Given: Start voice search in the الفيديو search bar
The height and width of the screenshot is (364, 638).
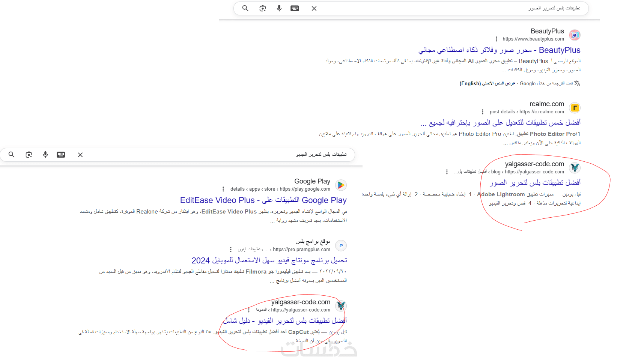Looking at the screenshot, I should (x=45, y=155).
